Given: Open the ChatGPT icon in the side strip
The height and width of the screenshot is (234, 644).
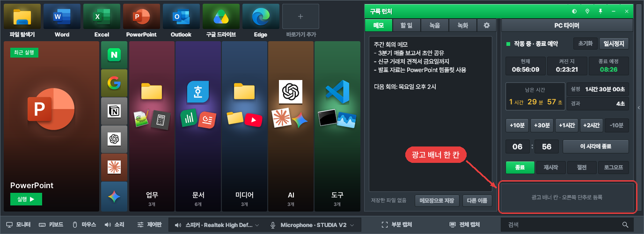Looking at the screenshot, I should (x=114, y=139).
